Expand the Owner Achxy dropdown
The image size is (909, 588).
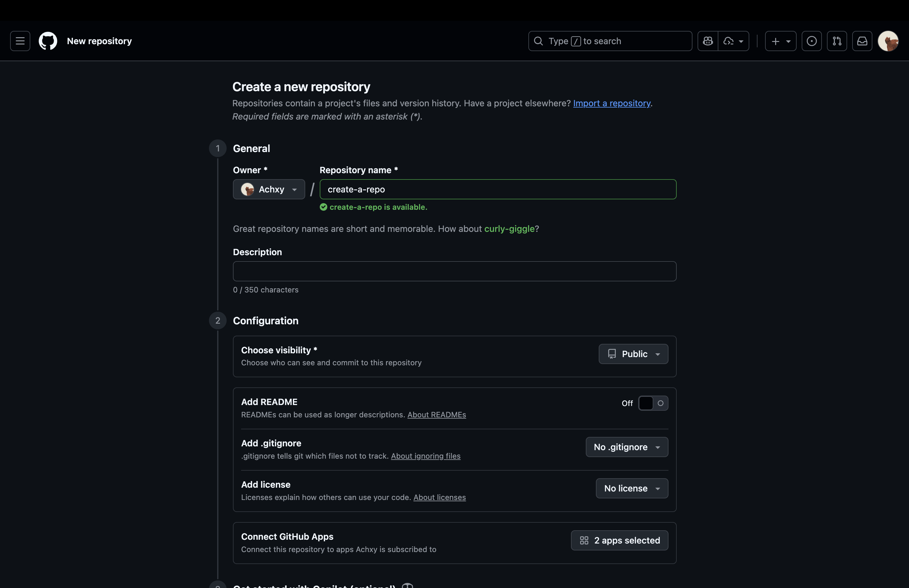pyautogui.click(x=269, y=189)
